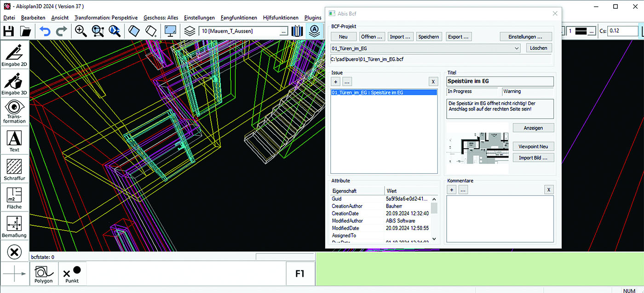The image size is (644, 293).
Task: Click the Anzeigen button
Action: (x=534, y=128)
